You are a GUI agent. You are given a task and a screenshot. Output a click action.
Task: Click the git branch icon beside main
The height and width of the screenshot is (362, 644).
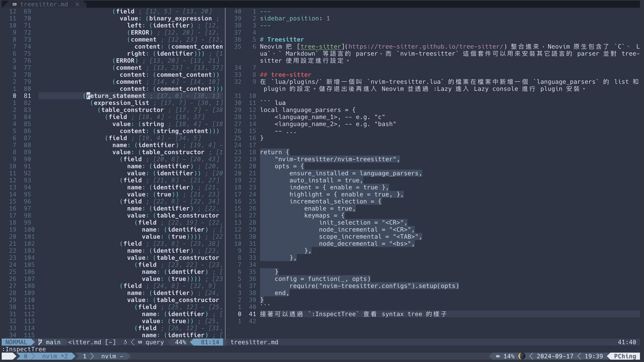click(40, 342)
